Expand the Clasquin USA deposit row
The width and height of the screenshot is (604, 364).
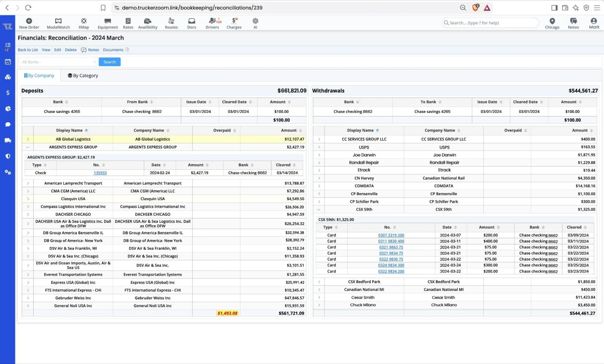pos(28,199)
